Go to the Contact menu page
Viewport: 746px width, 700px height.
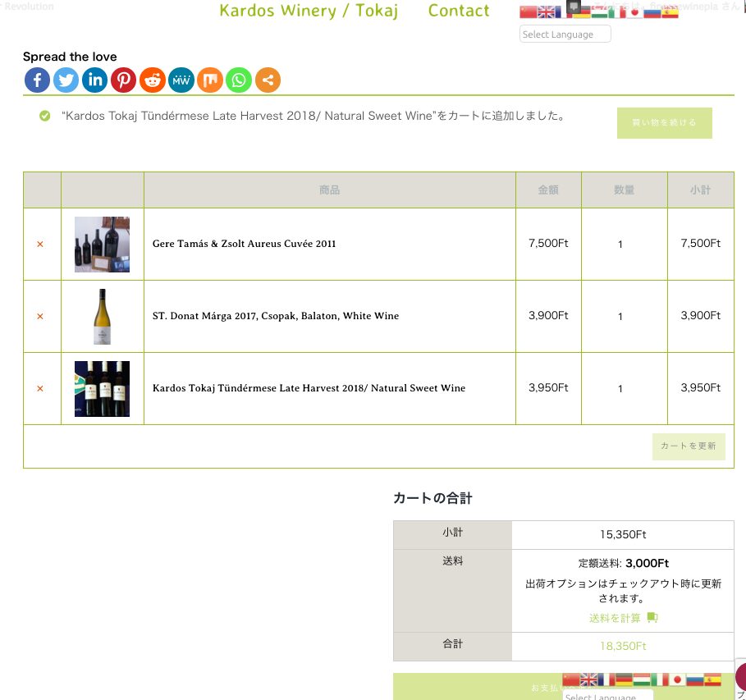(459, 11)
